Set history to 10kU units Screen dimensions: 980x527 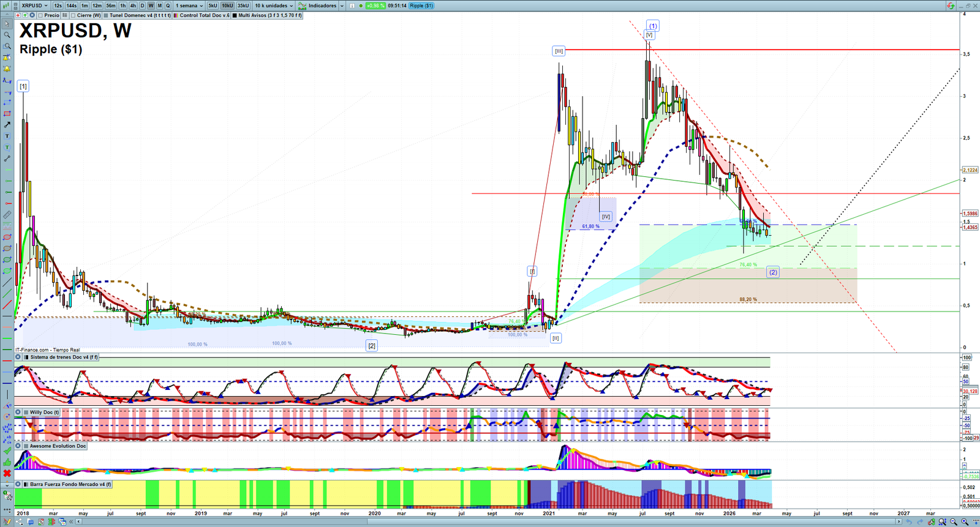tap(227, 6)
